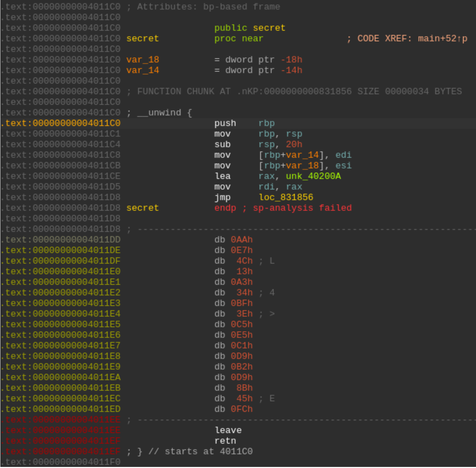Image resolution: width=476 pixels, height=468 pixels.
Task: Click the 20h operand in sub rsp
Action: [294, 144]
